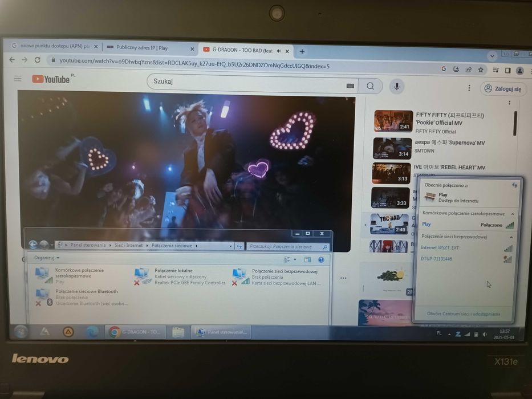Mute the G-DRAGON tab via speaker icon

pos(279,51)
